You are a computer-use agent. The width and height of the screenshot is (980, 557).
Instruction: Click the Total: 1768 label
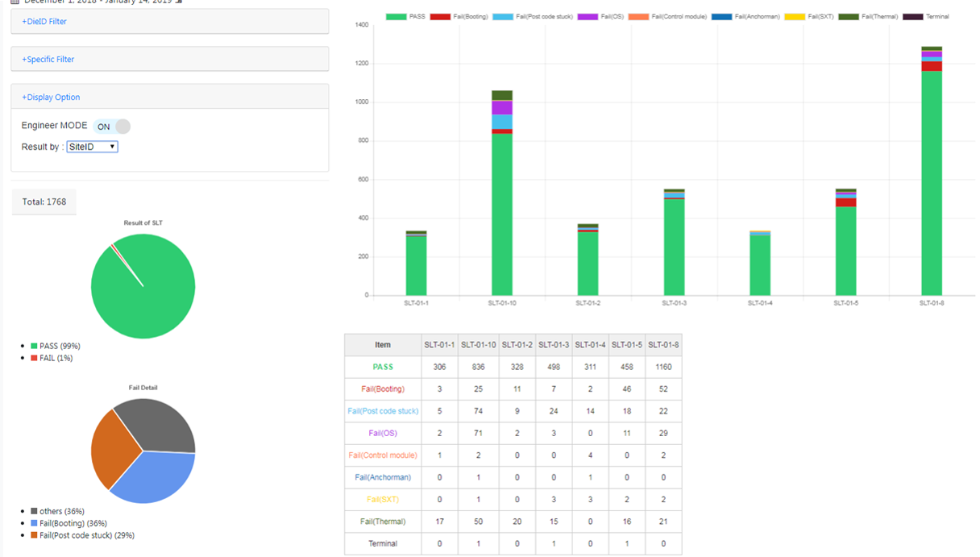[44, 202]
